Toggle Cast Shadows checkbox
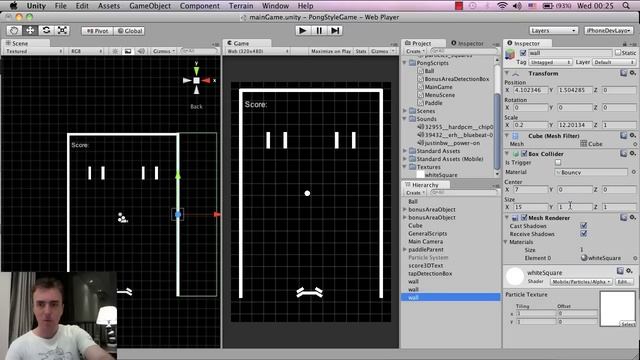 (584, 226)
